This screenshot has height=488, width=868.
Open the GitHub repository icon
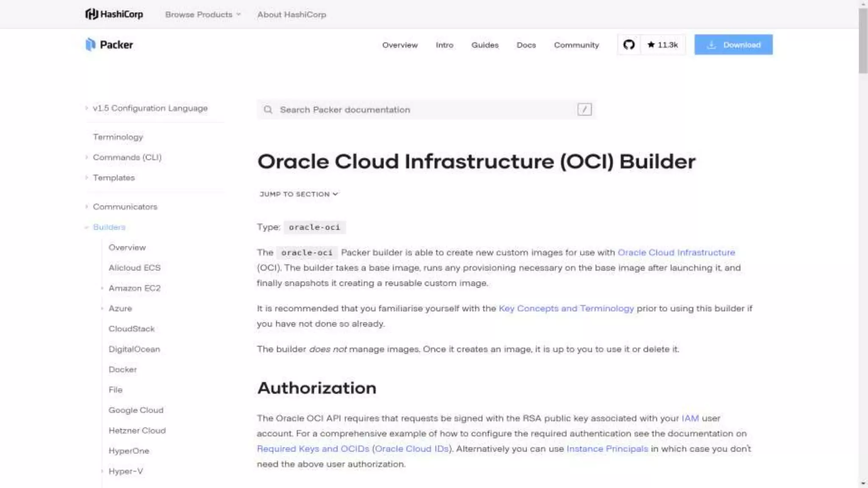629,44
